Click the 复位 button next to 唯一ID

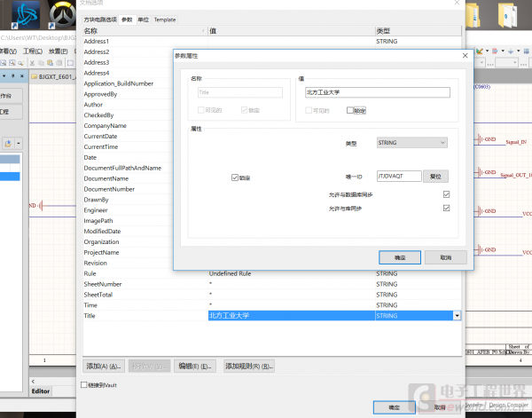point(435,177)
